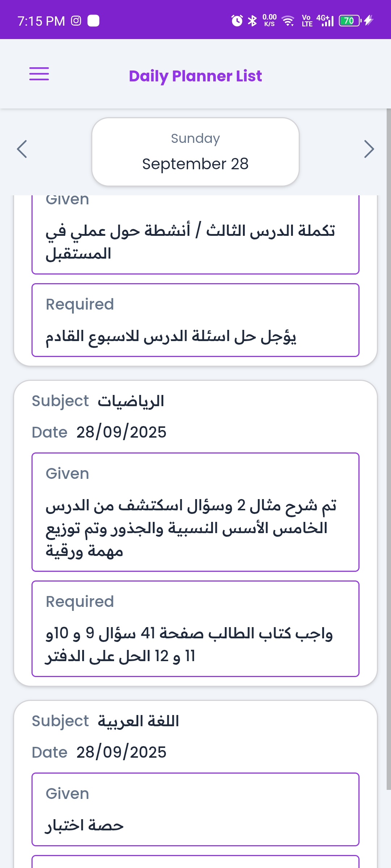Open the Sunday September 28 date selector

coord(195,152)
